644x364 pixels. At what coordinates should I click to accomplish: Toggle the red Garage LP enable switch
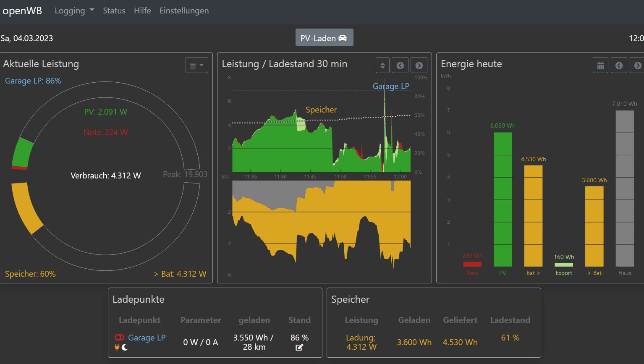pos(120,338)
